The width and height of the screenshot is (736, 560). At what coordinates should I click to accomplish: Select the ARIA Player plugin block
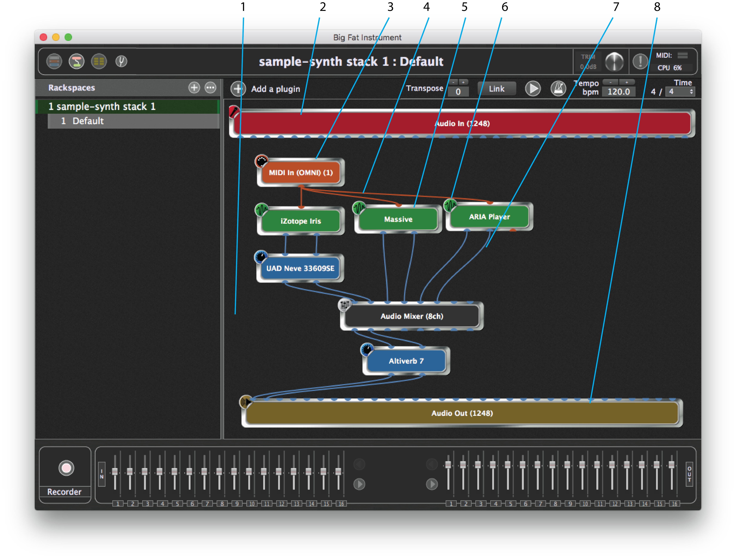[489, 217]
